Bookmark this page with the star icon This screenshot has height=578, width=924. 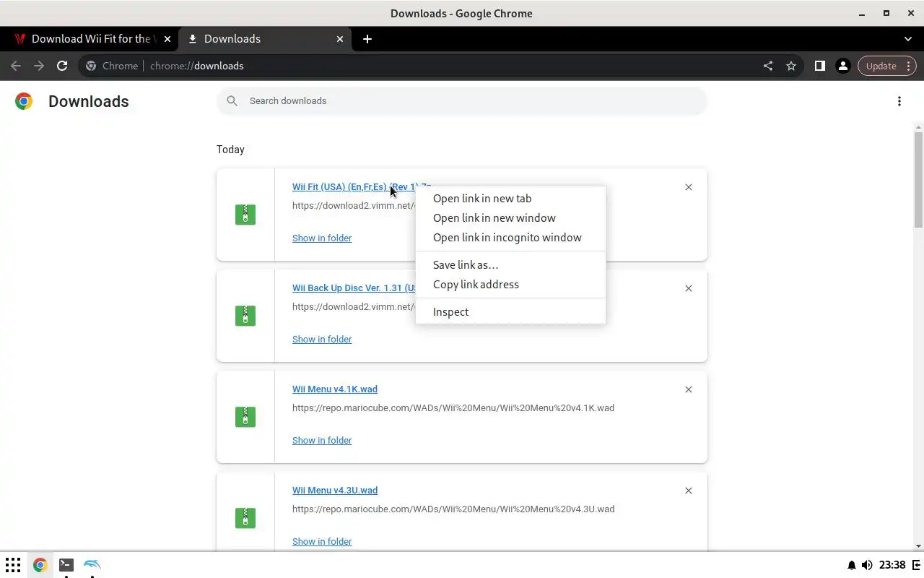point(791,66)
